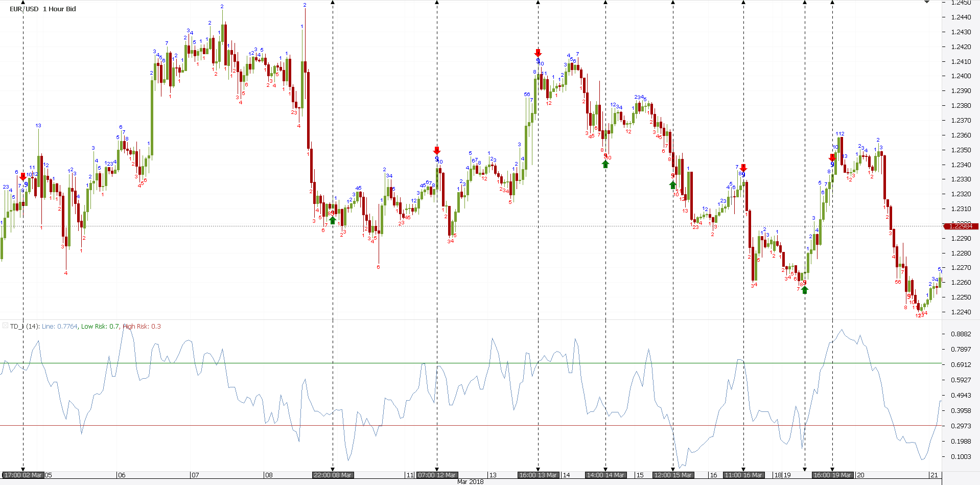
Task: Click the blue 'Line: 0.7764' value
Action: point(59,326)
